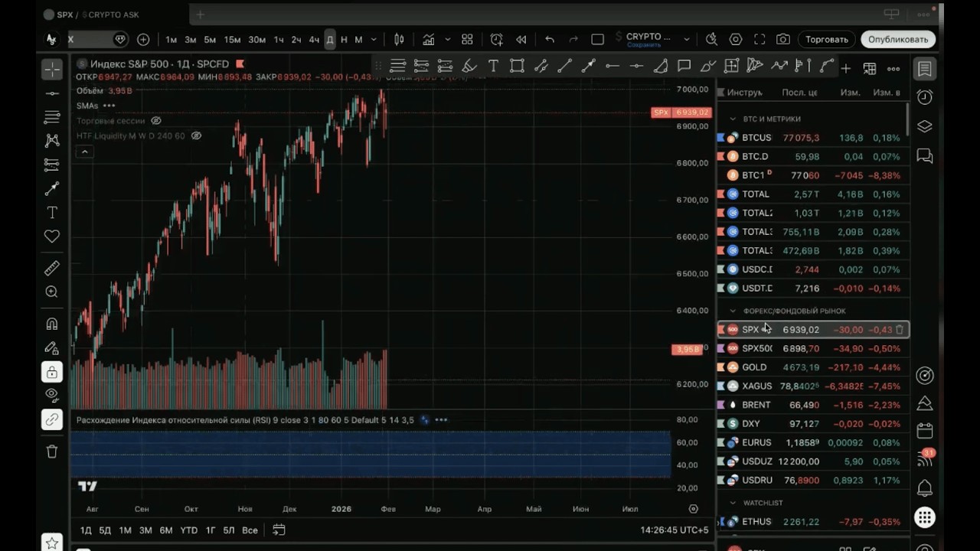Open the heart icons tool
The image size is (980, 551).
tap(52, 236)
